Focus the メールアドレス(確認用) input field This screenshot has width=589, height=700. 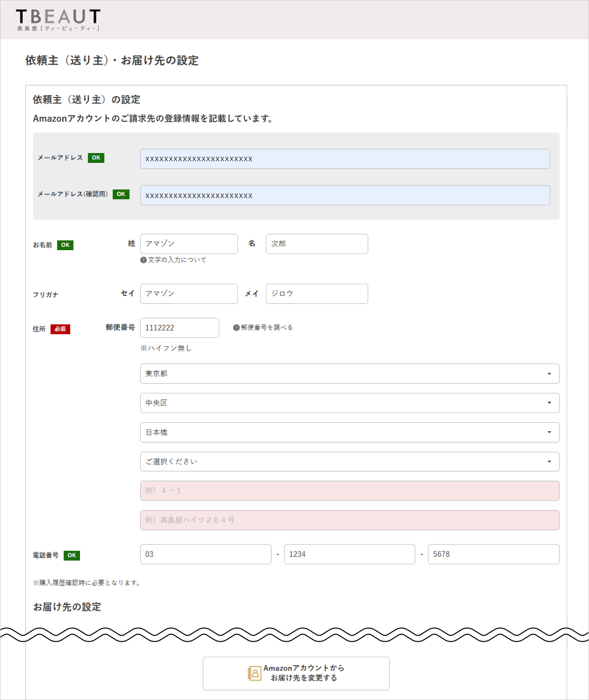coord(345,195)
